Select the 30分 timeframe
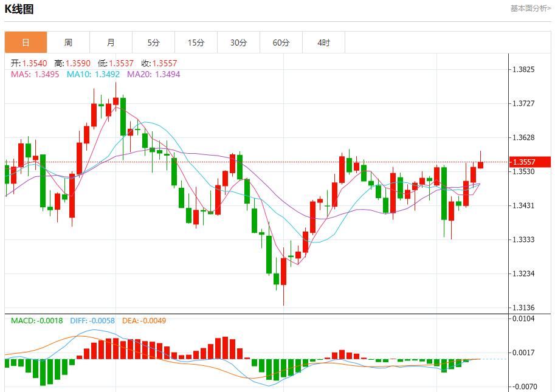 (x=238, y=42)
